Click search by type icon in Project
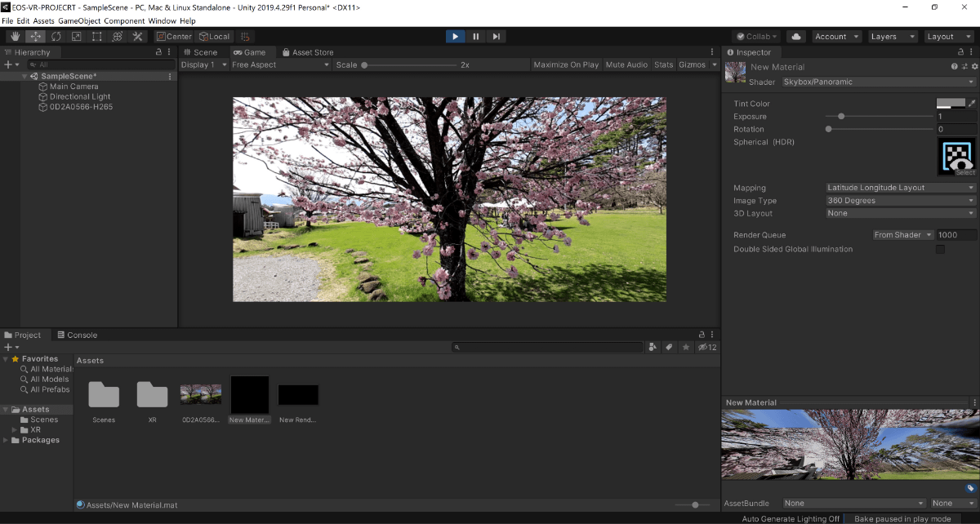The image size is (980, 524). point(652,347)
